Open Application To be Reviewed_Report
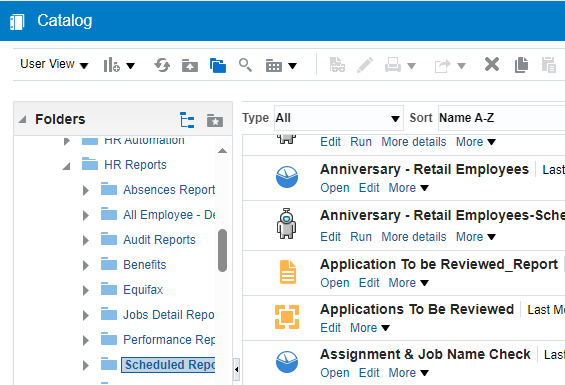This screenshot has height=385, width=565. [x=335, y=283]
